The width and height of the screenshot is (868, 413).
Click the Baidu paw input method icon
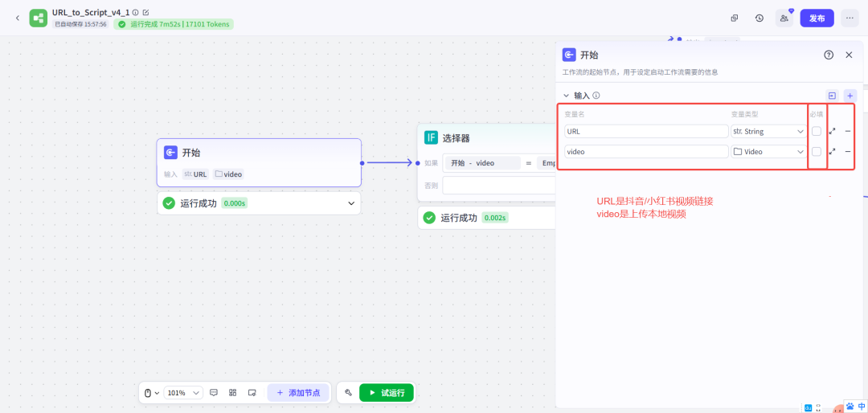click(x=850, y=407)
